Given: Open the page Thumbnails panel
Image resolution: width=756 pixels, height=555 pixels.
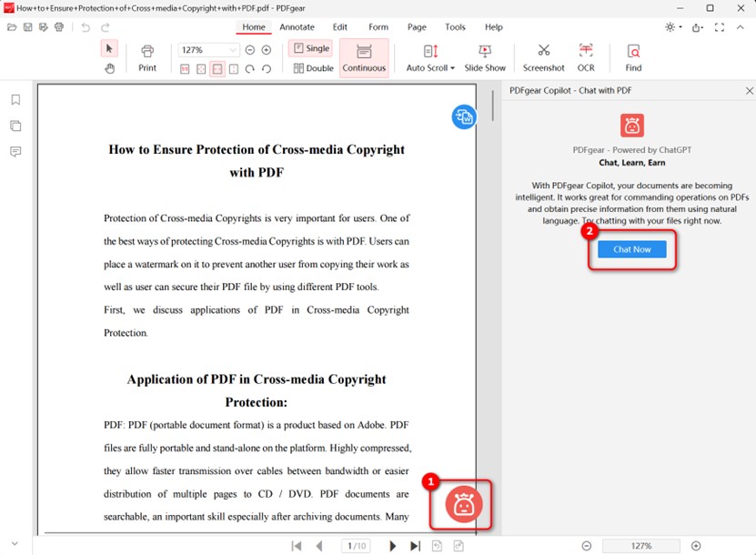Looking at the screenshot, I should click(15, 125).
